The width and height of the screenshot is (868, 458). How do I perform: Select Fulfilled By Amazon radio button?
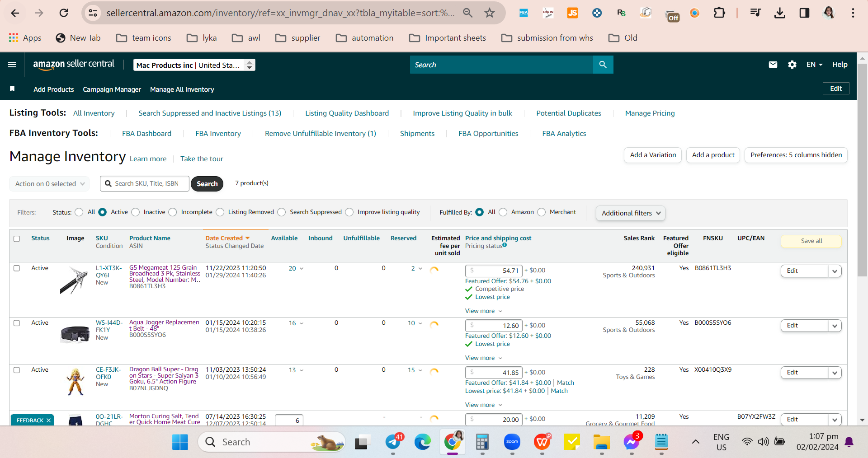point(503,212)
